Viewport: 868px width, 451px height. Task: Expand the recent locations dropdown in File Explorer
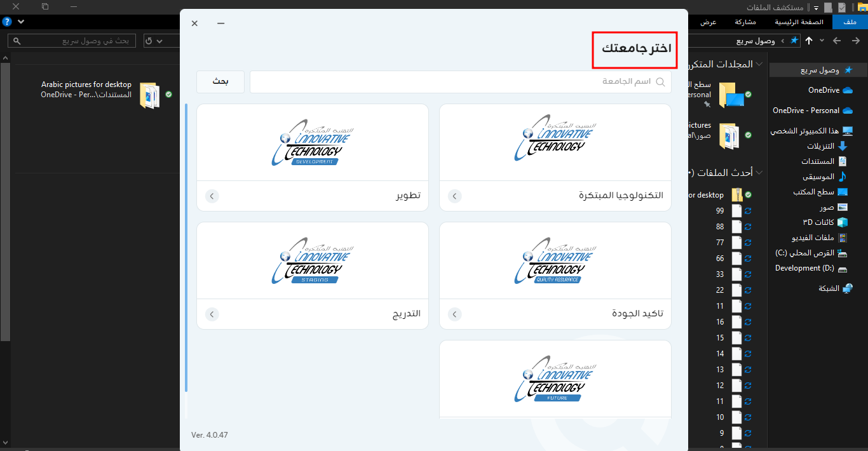(x=822, y=41)
